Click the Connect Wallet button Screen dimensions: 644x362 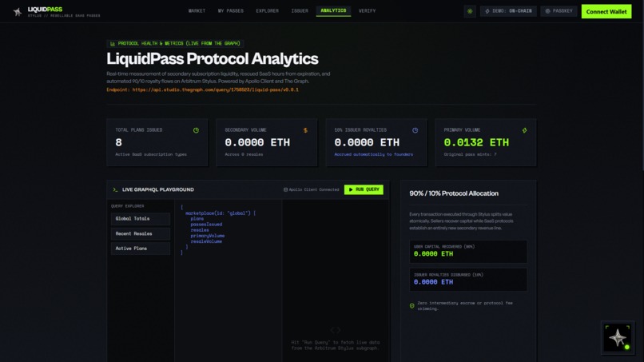[x=606, y=11]
